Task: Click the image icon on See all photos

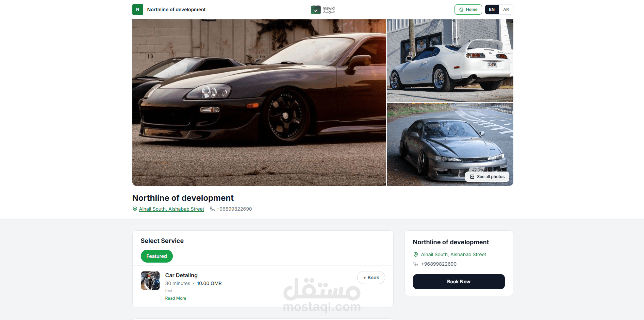Action: point(472,177)
